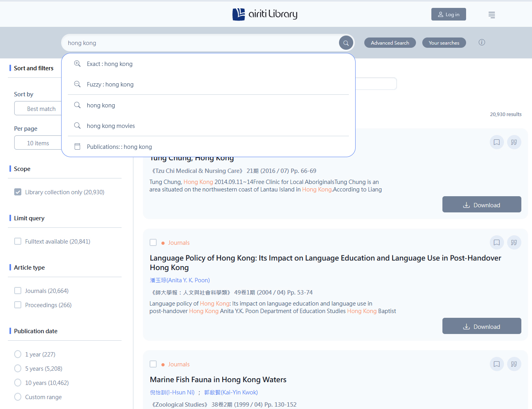Viewport: 532px width, 409px height.
Task: Cite the Tung Chung article
Action: [514, 142]
